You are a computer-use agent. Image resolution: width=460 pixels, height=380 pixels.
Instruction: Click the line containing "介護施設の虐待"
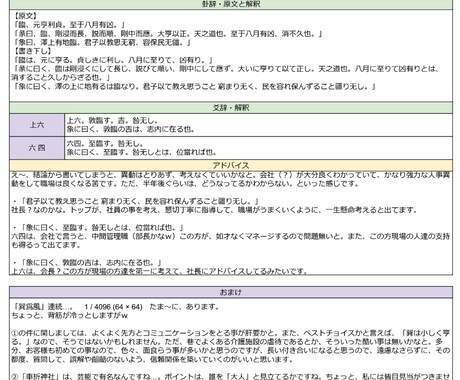(227, 342)
